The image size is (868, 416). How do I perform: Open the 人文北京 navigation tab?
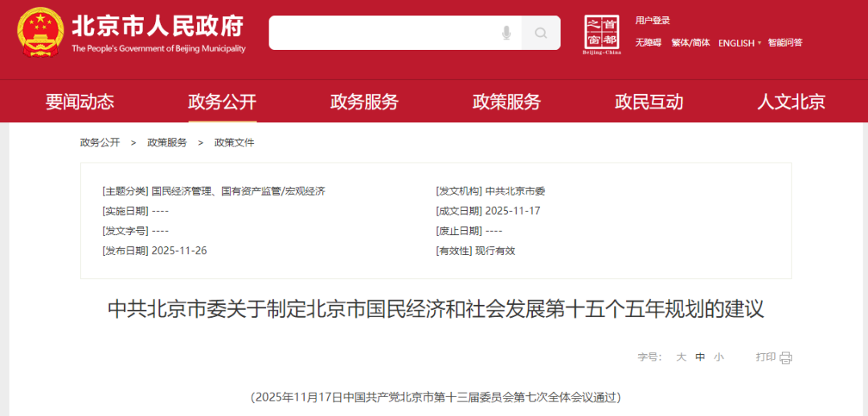coord(791,102)
